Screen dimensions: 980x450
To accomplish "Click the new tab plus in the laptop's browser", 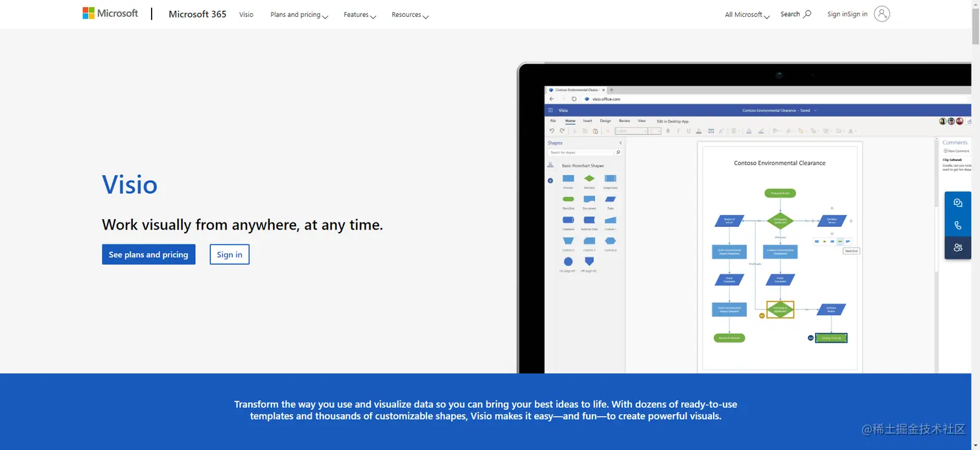I will [611, 90].
